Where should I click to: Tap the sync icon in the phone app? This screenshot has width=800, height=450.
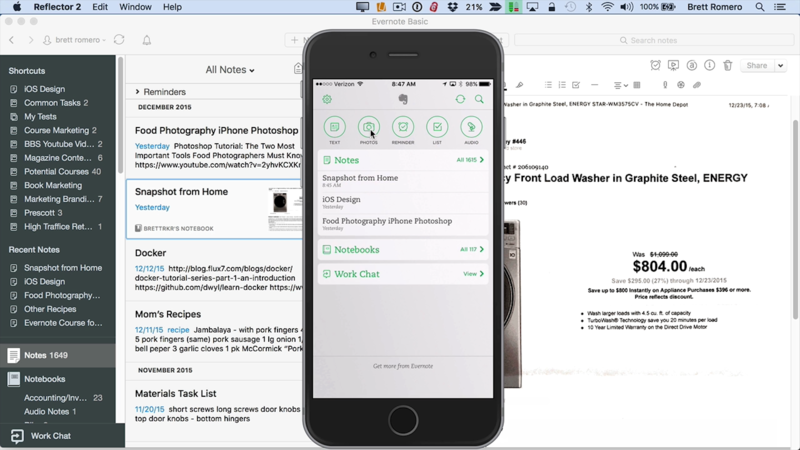pyautogui.click(x=460, y=99)
